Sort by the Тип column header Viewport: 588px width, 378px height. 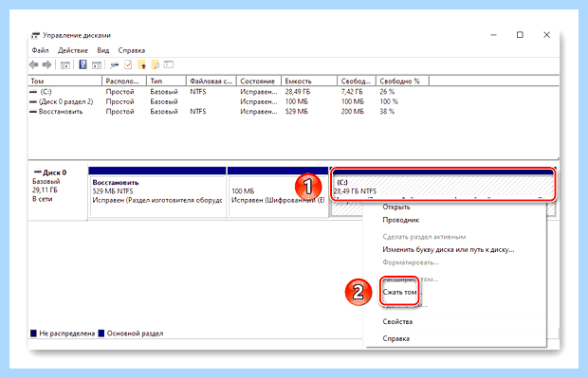(x=167, y=81)
